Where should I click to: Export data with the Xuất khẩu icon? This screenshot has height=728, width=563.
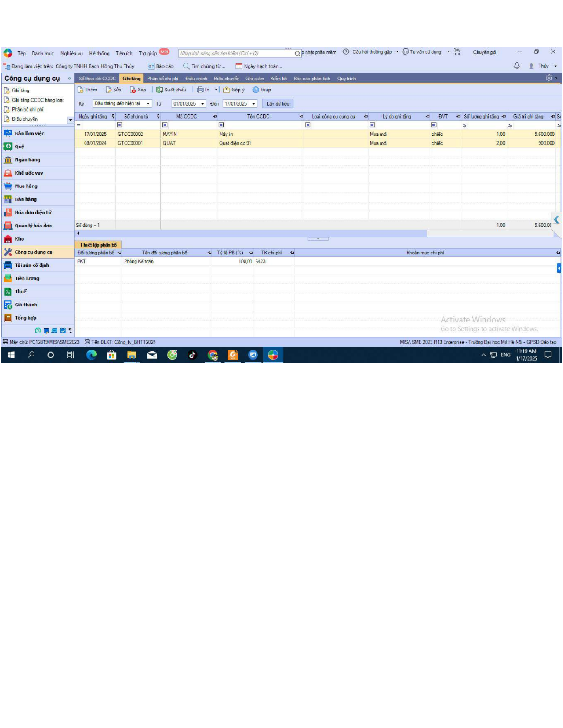[159, 90]
